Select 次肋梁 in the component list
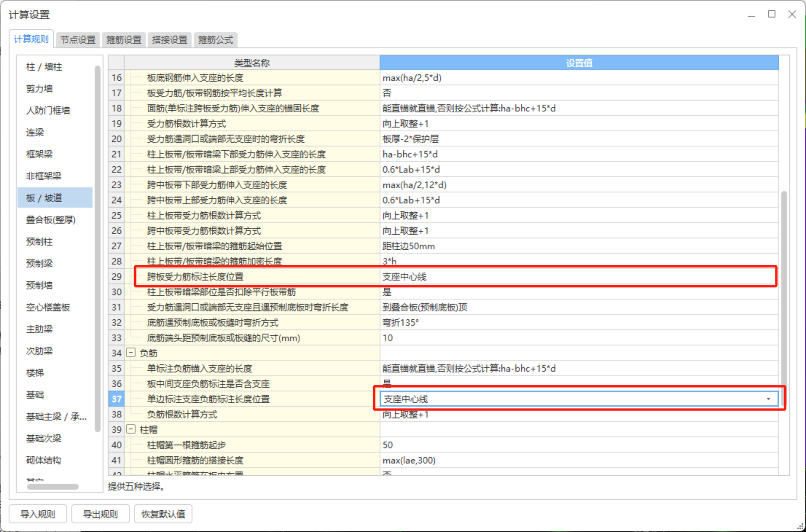The height and width of the screenshot is (532, 806). click(55, 351)
